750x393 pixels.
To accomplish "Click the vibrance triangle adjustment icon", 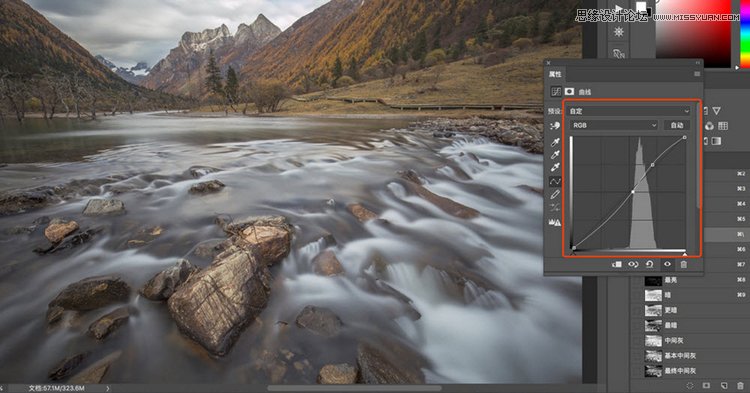I will coord(716,110).
